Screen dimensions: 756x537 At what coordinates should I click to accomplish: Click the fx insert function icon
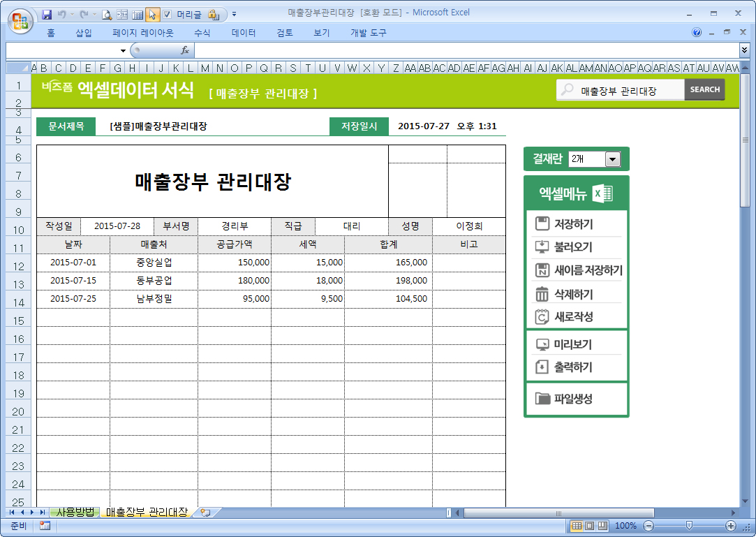coord(185,50)
